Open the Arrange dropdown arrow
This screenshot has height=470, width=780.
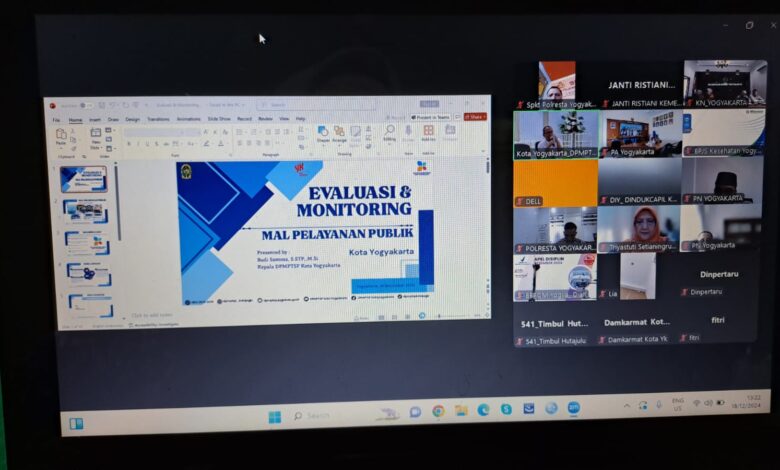coord(339,145)
